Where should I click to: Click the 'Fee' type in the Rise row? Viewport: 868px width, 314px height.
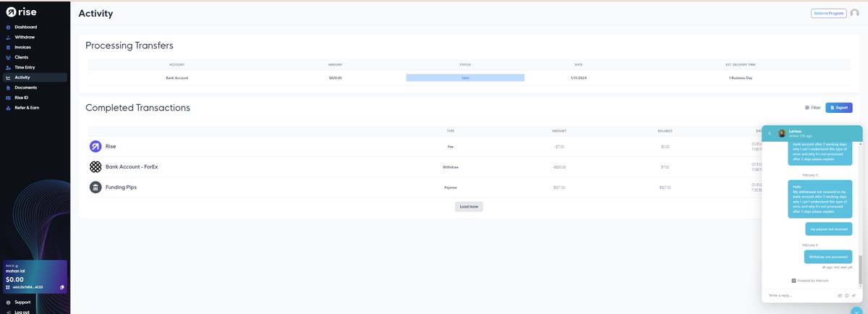pos(451,146)
